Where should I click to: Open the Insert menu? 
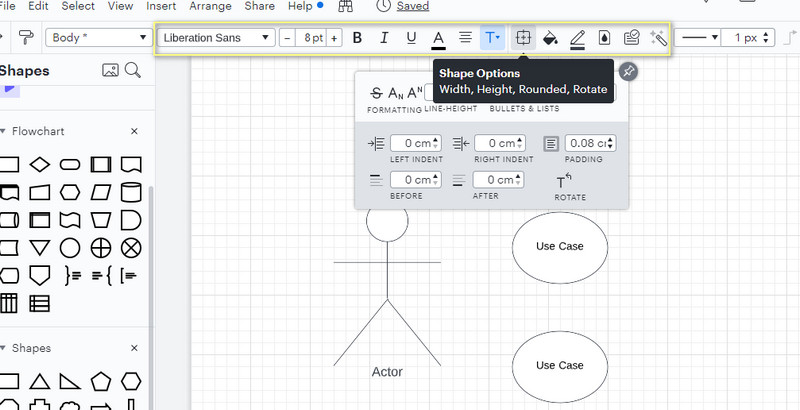tap(161, 6)
